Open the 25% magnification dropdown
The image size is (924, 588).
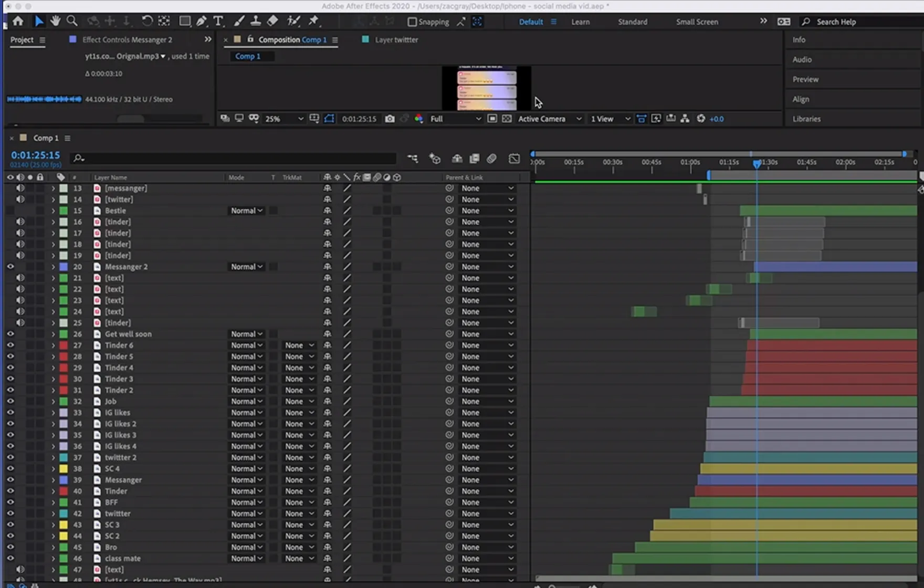tap(283, 119)
